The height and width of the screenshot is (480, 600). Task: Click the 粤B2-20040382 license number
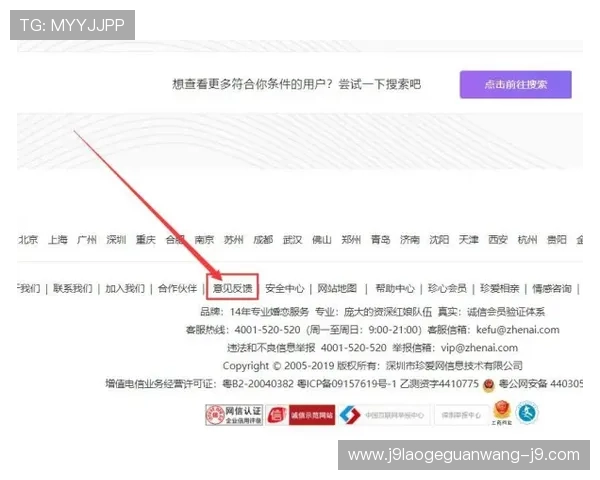point(258,384)
